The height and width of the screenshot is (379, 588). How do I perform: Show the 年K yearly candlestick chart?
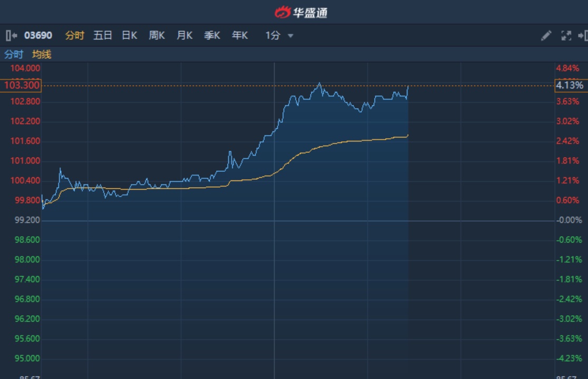(240, 35)
